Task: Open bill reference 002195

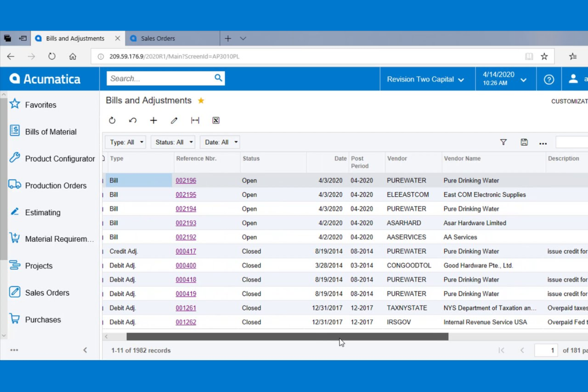Action: pos(186,195)
